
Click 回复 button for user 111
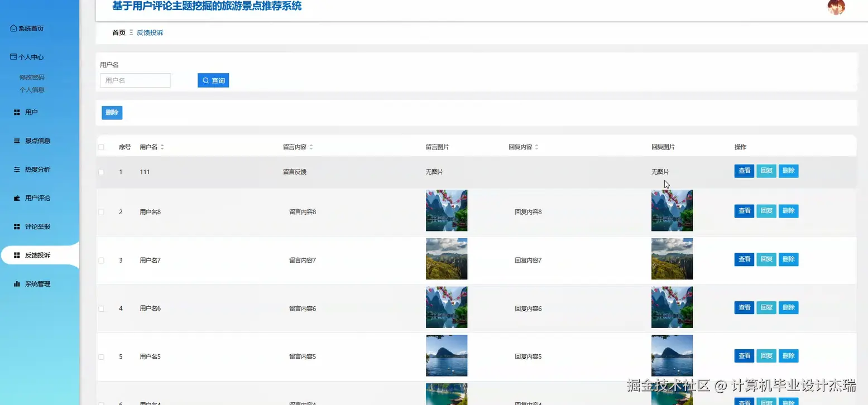coord(766,171)
